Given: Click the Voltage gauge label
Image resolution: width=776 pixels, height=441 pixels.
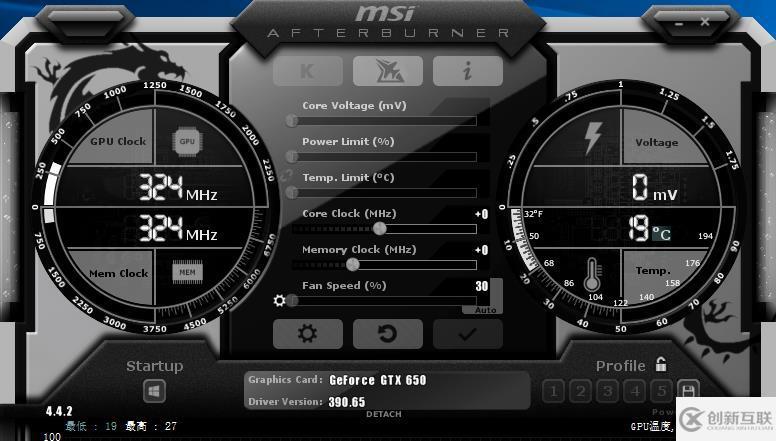Looking at the screenshot, I should coord(657,143).
